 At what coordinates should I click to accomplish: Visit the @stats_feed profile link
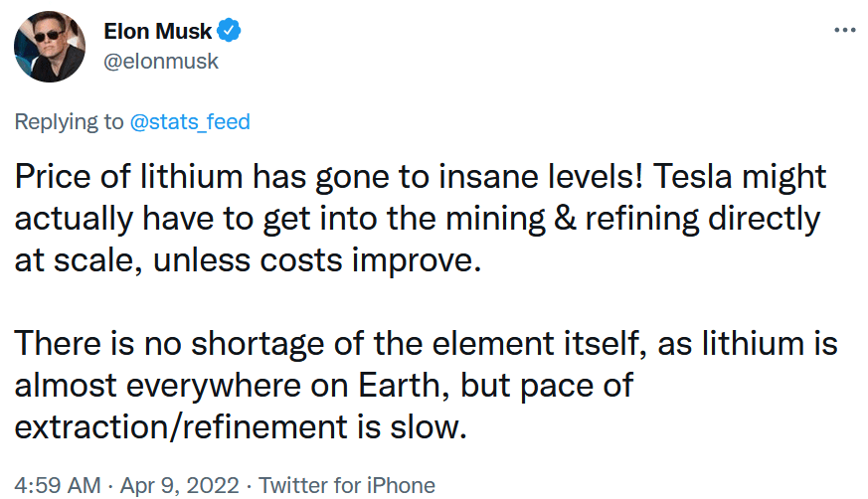[x=190, y=121]
